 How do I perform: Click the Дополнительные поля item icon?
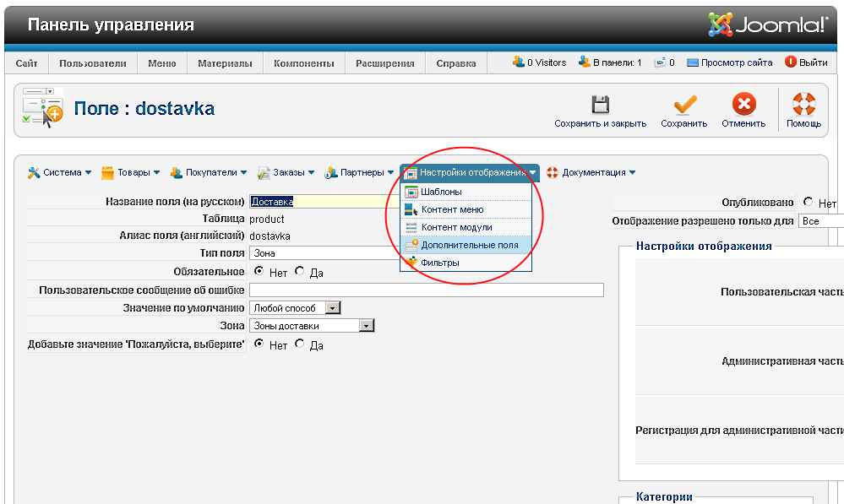[x=411, y=245]
